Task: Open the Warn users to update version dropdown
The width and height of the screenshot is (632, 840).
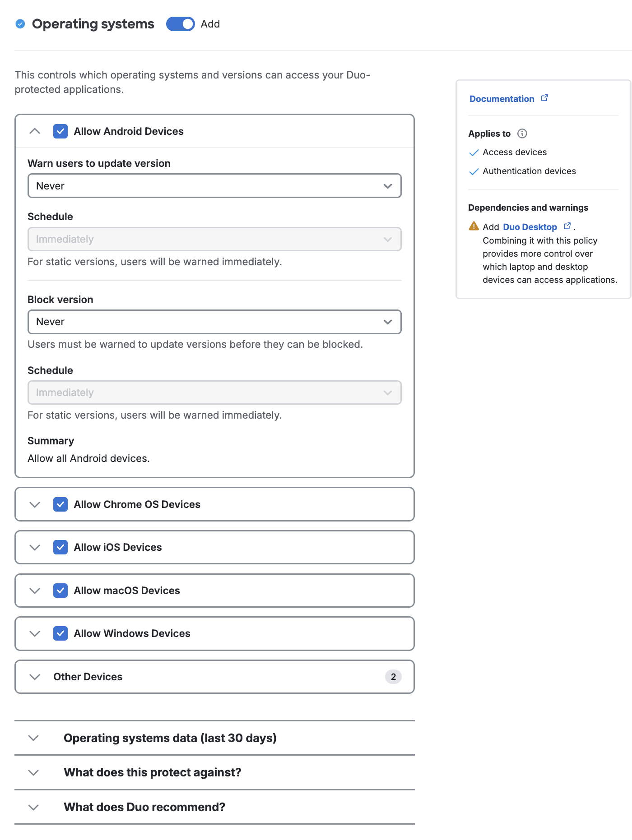Action: (214, 186)
